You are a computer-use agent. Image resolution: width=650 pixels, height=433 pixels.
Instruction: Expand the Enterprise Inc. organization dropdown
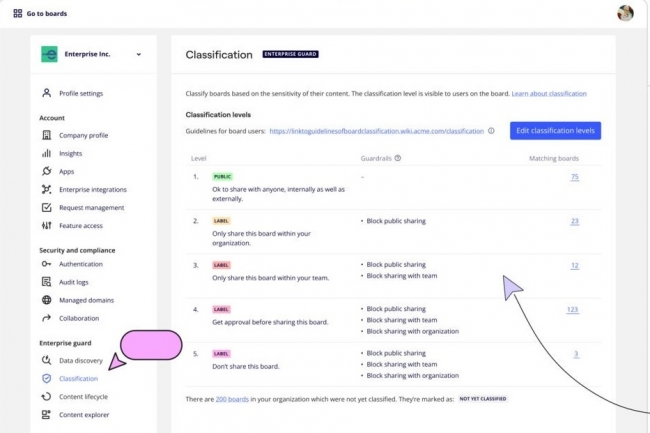click(x=139, y=54)
